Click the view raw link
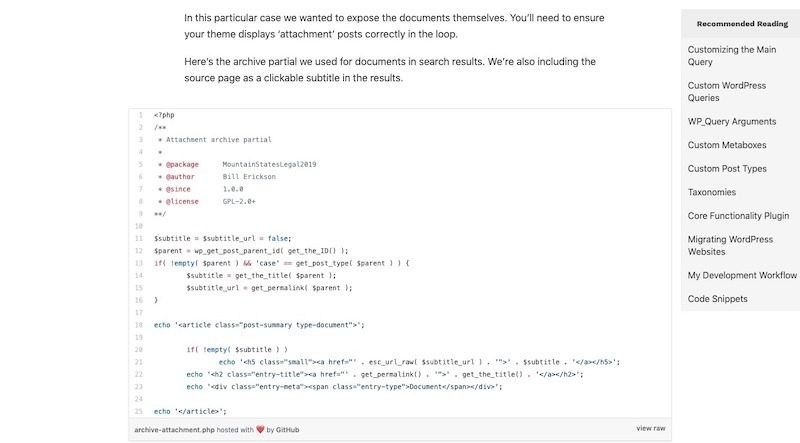 pos(651,428)
